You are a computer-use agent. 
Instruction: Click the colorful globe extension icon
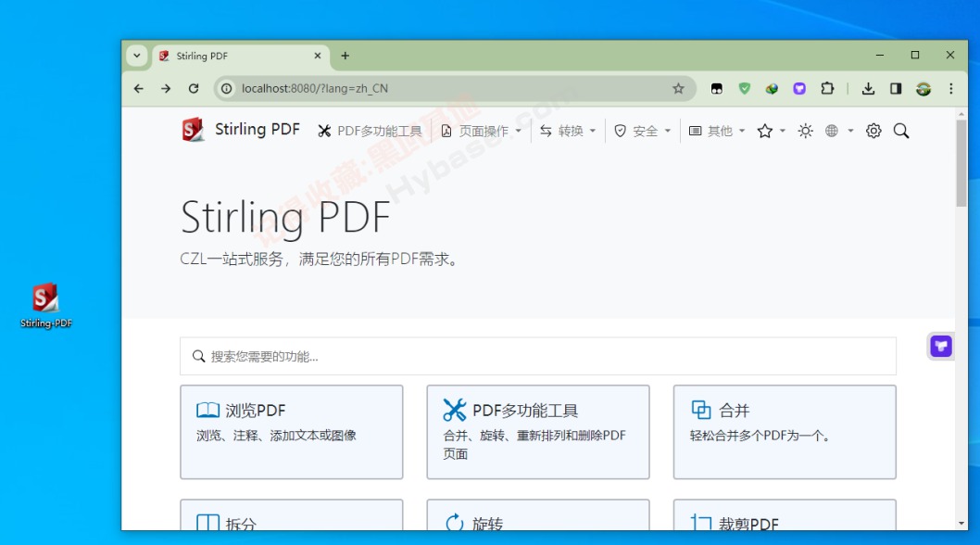[772, 88]
